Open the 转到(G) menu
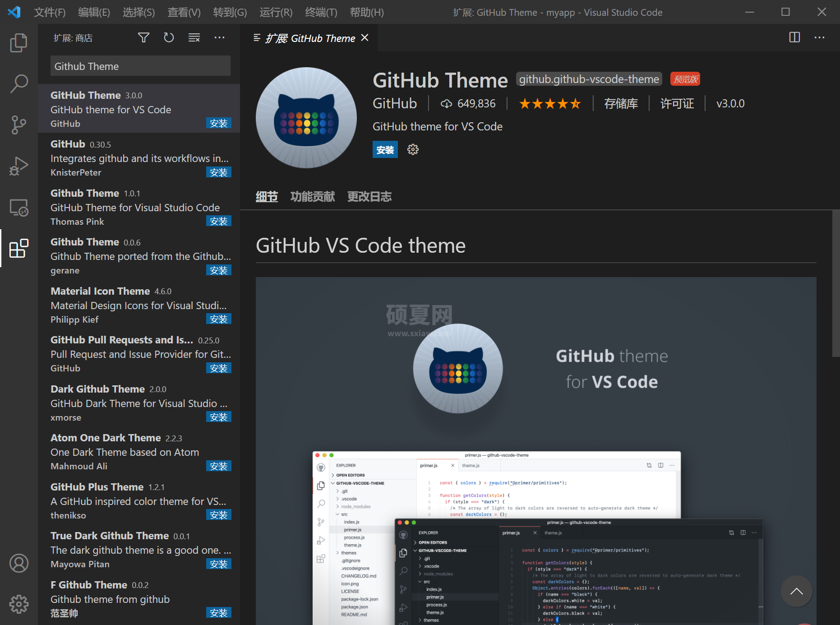Viewport: 840px width, 625px height. 230,12
